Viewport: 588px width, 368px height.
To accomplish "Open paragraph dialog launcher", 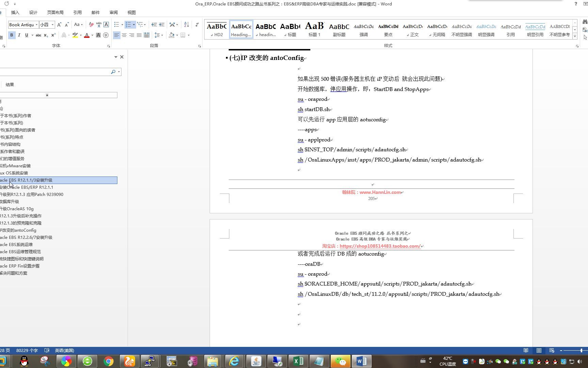I will click(199, 46).
